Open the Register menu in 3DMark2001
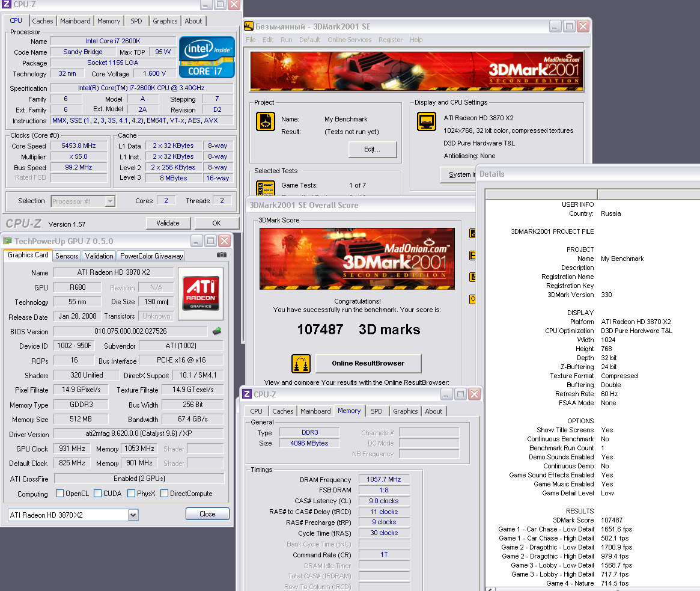The width and height of the screenshot is (700, 591). point(390,40)
